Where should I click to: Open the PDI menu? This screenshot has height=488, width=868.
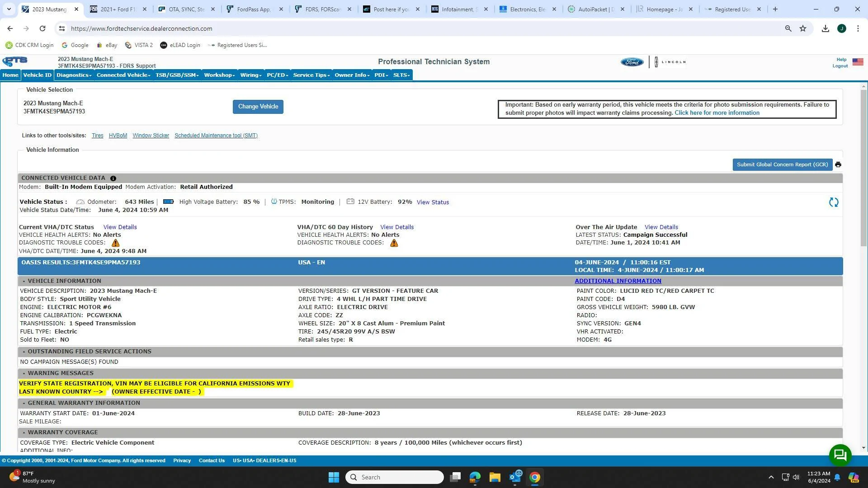tap(381, 75)
